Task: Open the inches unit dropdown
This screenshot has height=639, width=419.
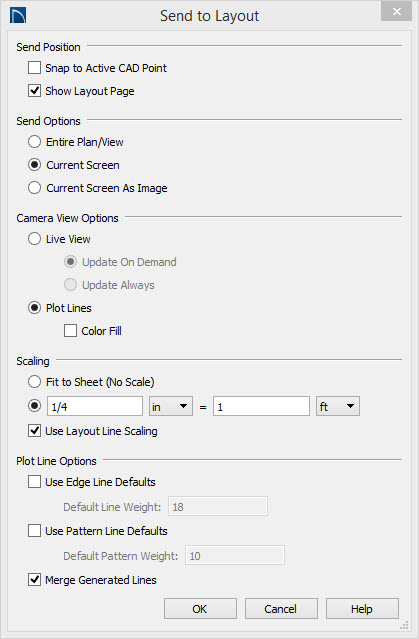Action: 171,406
